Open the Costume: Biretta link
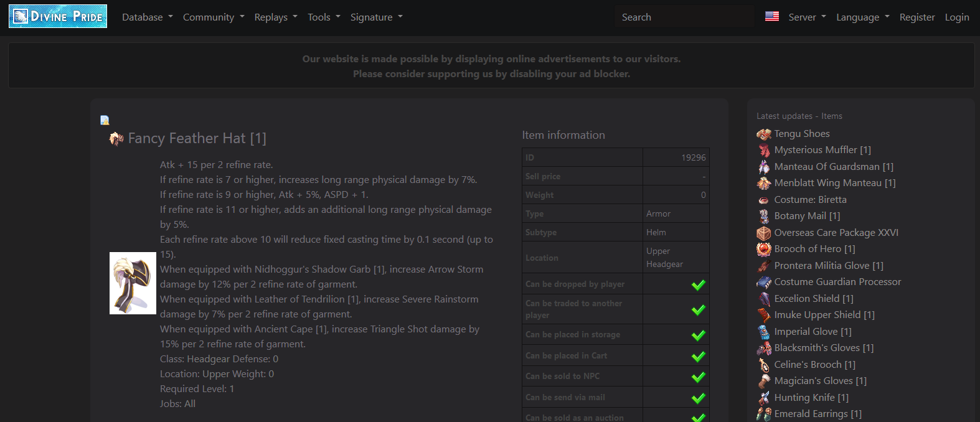Viewport: 980px width, 422px height. [810, 200]
